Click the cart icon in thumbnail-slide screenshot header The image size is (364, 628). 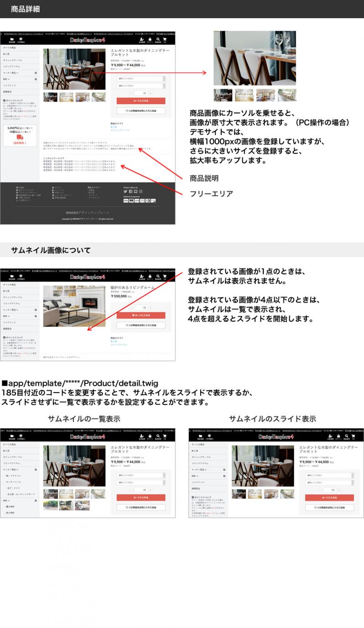pos(353,436)
